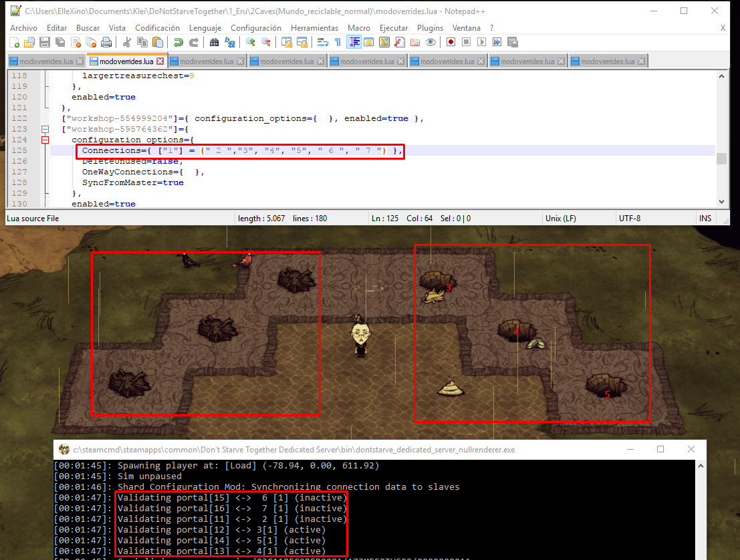Toggle the word wrap toolbar button

point(322,42)
